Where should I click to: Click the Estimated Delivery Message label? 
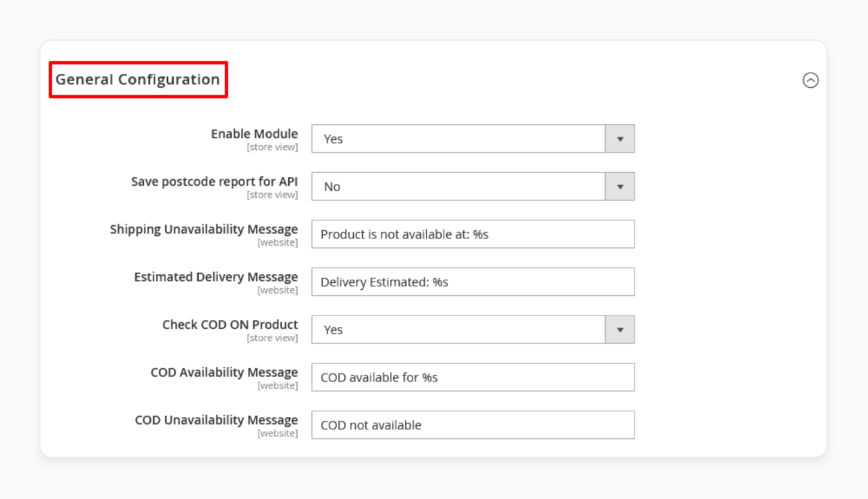click(x=216, y=277)
